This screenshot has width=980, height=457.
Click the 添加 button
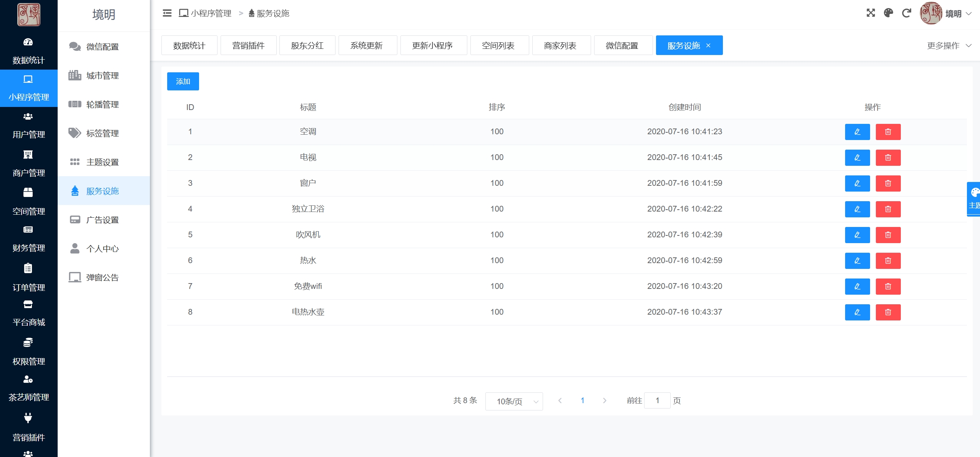click(183, 82)
